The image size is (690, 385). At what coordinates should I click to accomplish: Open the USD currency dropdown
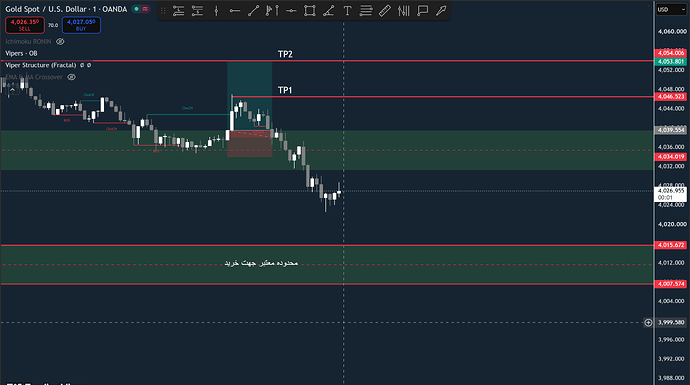click(671, 9)
